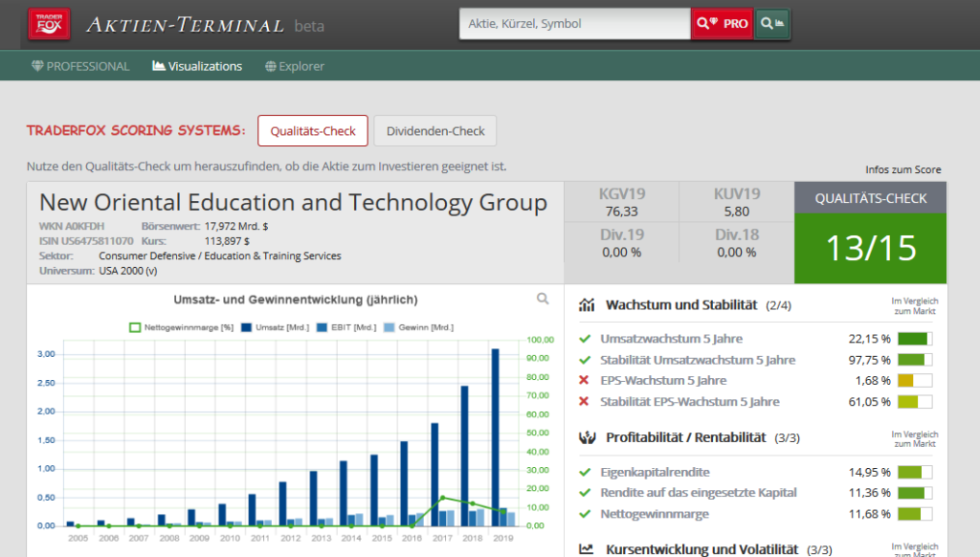The image size is (980, 557).
Task: Switch to the Dividenden-Check tab
Action: [435, 131]
